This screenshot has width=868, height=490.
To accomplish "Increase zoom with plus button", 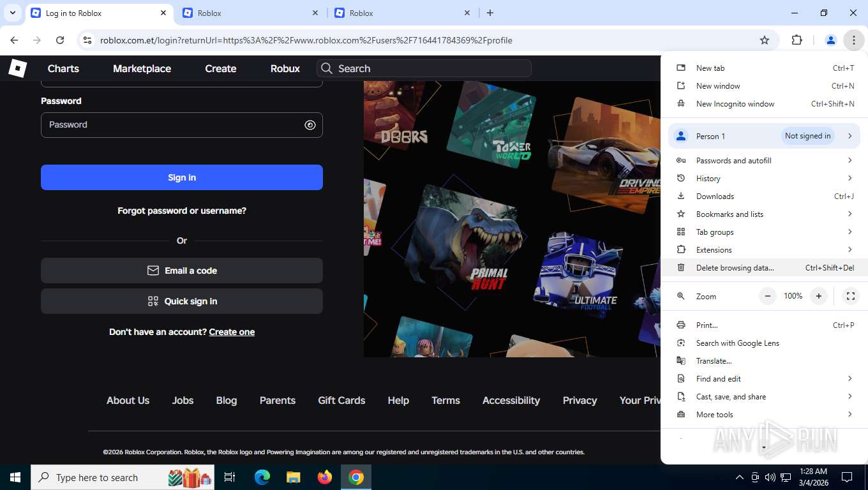I will point(818,296).
